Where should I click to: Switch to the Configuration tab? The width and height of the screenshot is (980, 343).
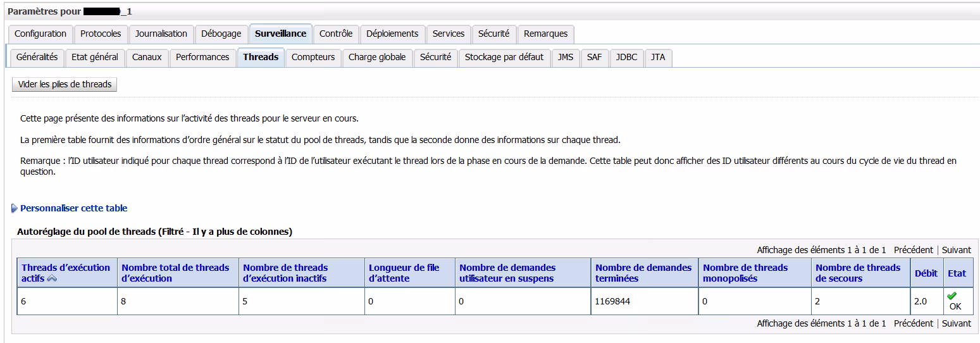coord(40,34)
